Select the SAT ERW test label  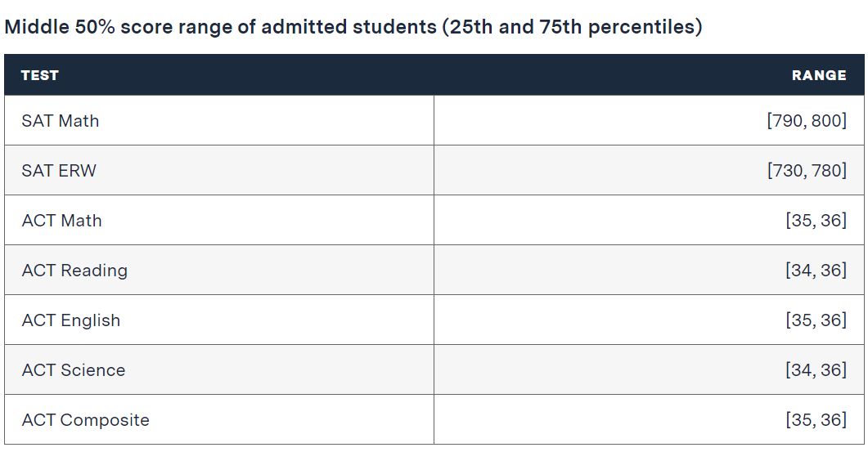click(x=59, y=171)
